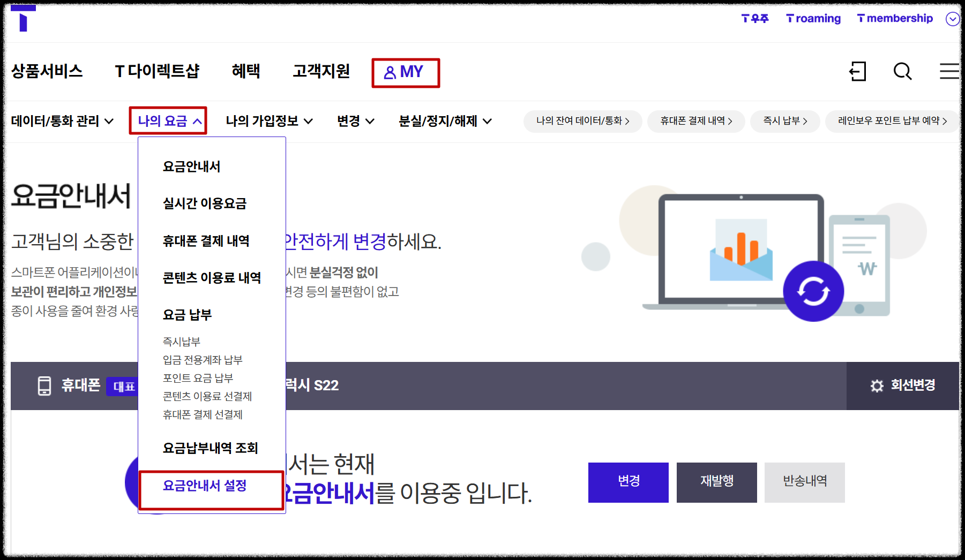
Task: Open T roaming link
Action: (813, 19)
